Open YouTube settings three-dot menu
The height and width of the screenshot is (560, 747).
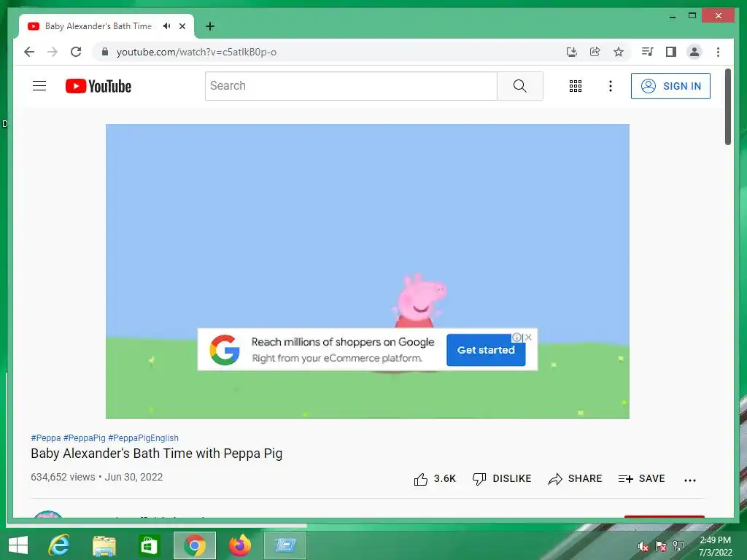[x=611, y=86]
